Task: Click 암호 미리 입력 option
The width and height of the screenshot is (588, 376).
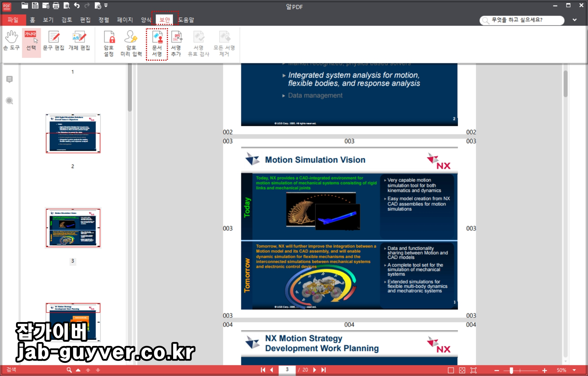Action: [x=131, y=43]
